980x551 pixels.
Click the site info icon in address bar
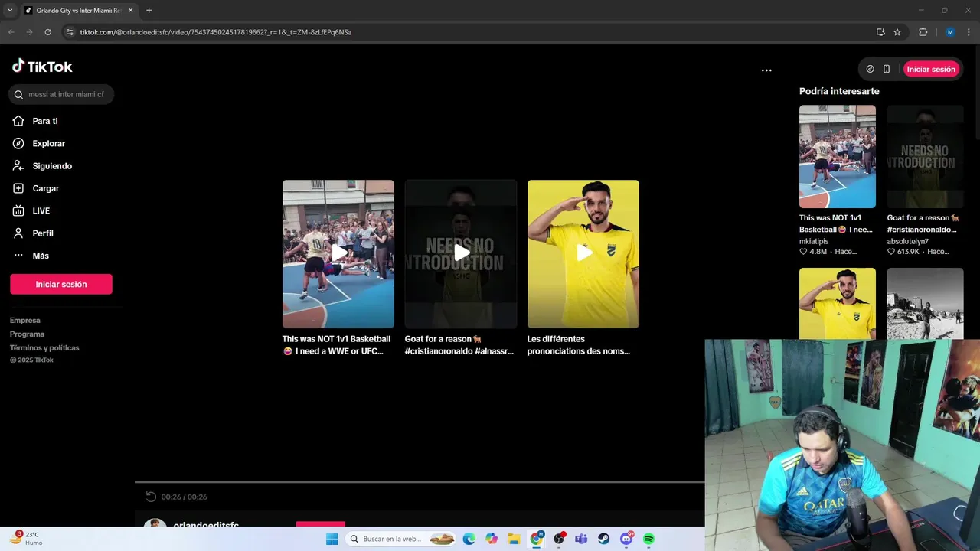pos(70,32)
